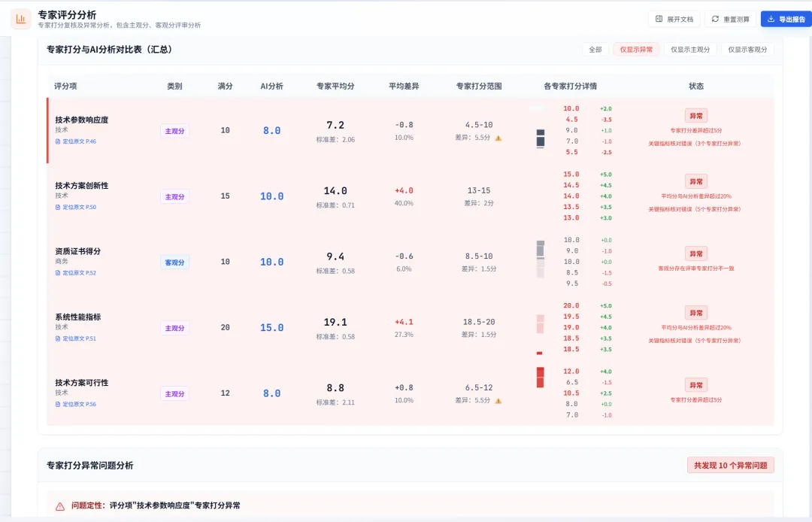Select the 全部 filter tab

pyautogui.click(x=595, y=50)
